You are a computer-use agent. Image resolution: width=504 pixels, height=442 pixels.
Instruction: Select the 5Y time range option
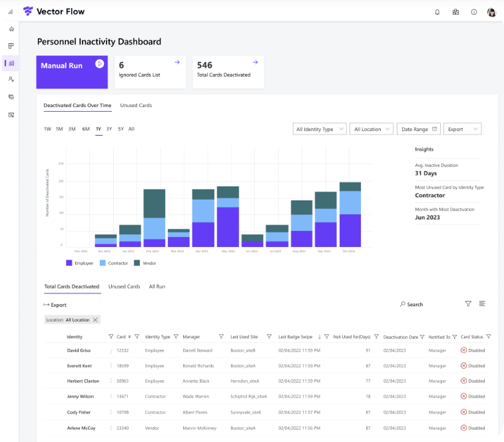click(x=121, y=129)
